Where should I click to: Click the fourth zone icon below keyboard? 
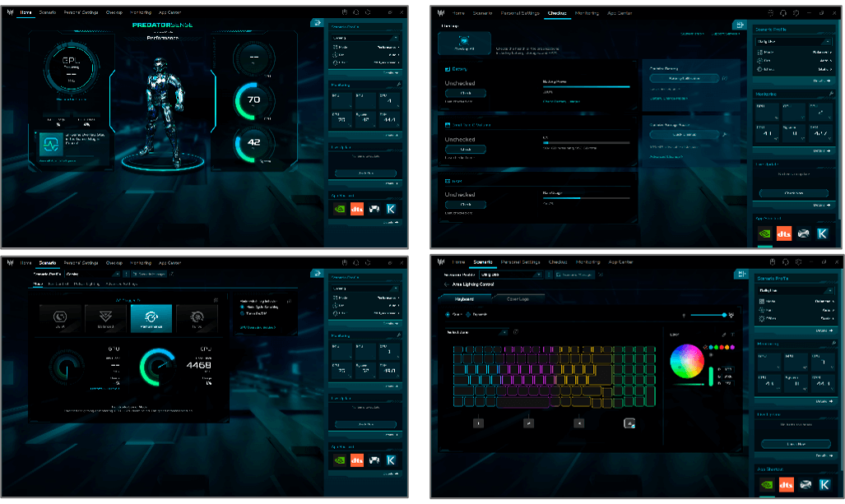tap(629, 423)
